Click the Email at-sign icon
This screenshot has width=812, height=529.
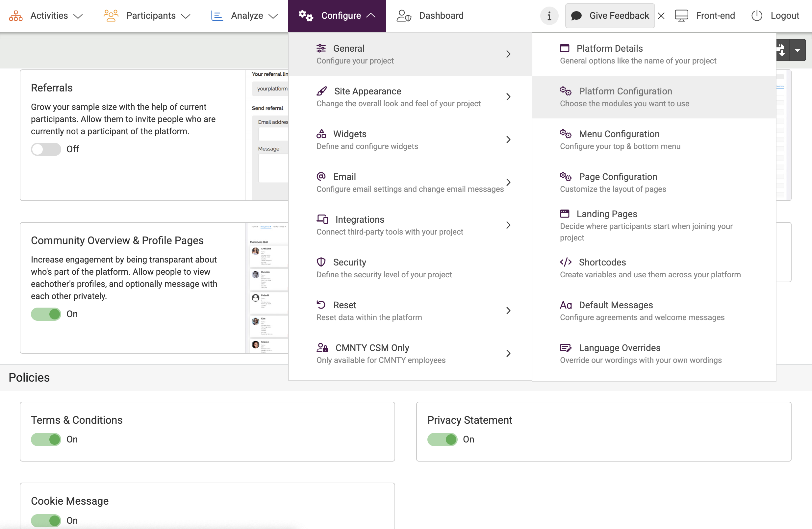click(321, 176)
